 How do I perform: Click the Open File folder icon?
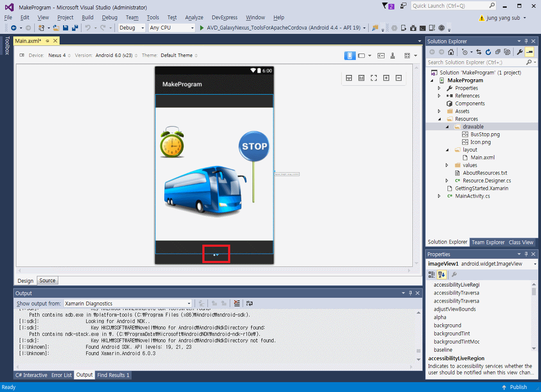tap(56, 28)
